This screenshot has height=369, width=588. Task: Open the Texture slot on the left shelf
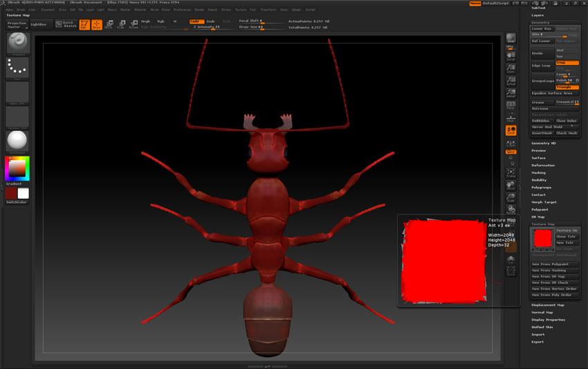point(17,117)
